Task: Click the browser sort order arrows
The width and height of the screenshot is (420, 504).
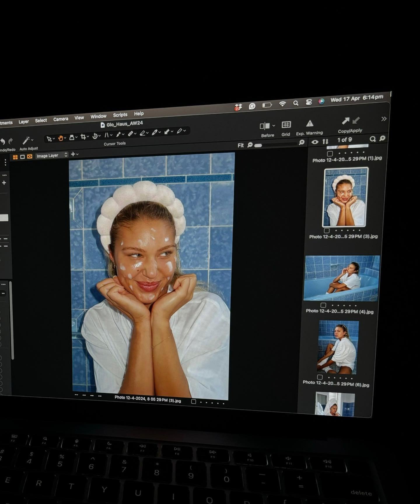Action: (325, 142)
